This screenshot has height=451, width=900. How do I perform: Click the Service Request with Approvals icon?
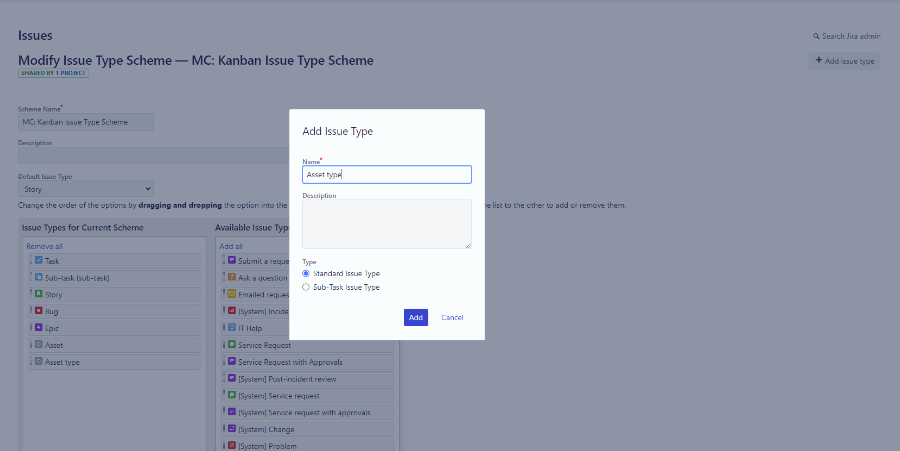click(x=231, y=361)
